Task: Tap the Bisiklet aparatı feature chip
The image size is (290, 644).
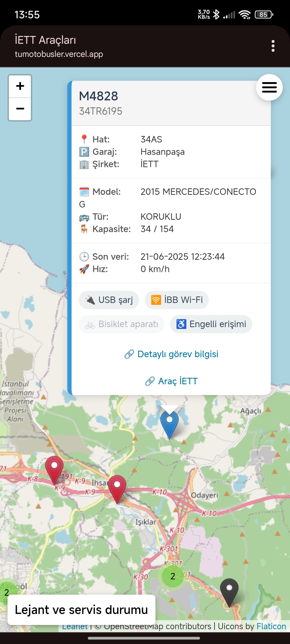Action: point(121,324)
